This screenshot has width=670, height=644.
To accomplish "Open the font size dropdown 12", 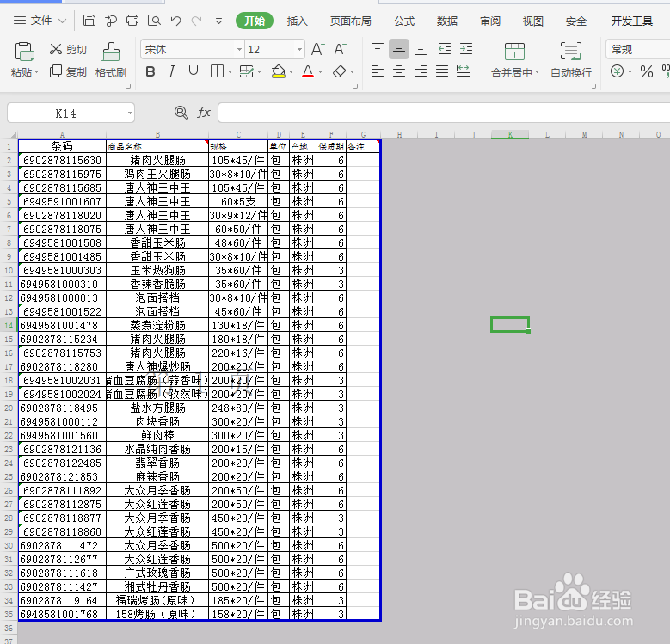I will click(299, 50).
